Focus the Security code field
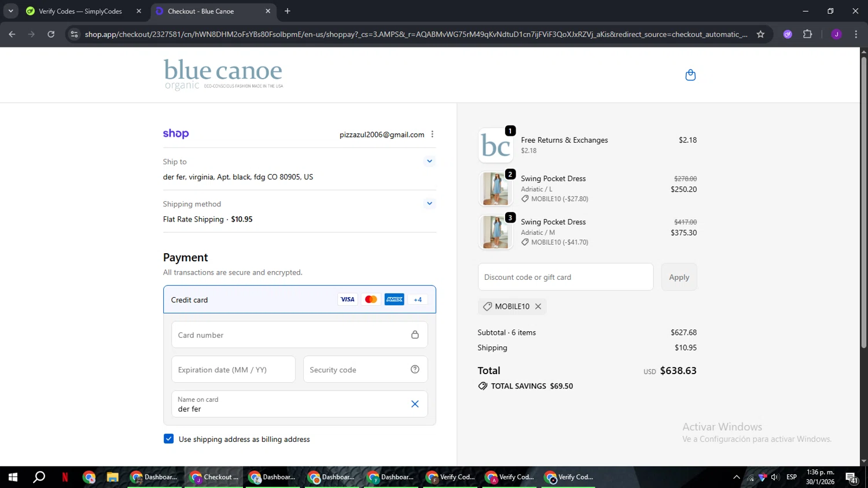 [x=365, y=369]
